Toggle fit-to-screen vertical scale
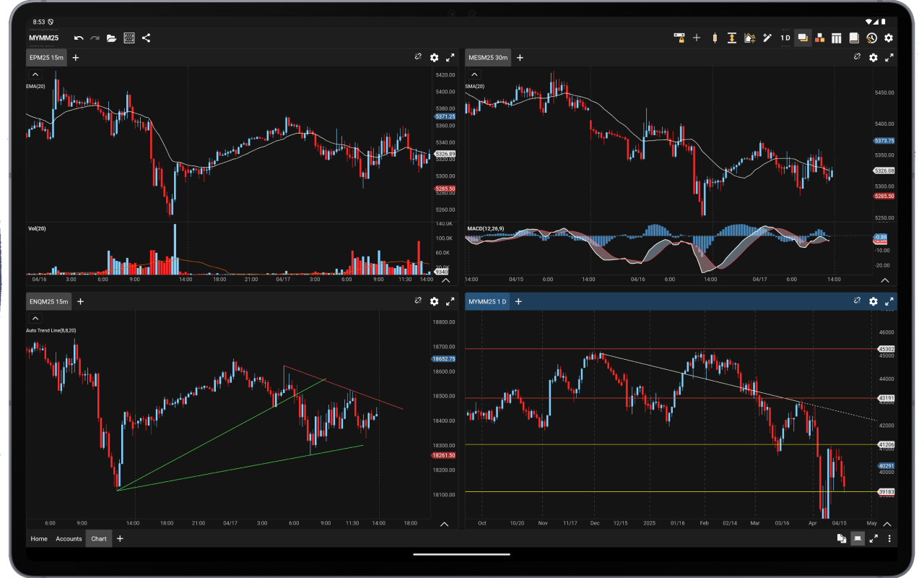The image size is (924, 578). pos(731,38)
